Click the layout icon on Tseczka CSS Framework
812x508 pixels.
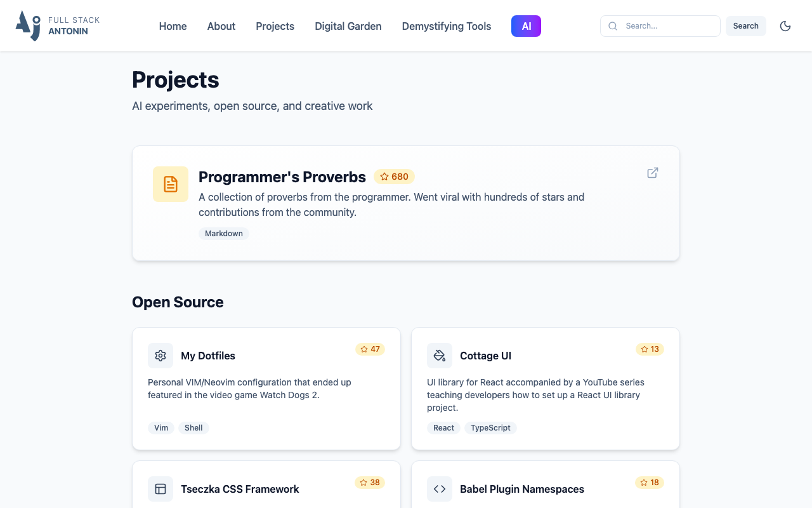click(x=160, y=489)
